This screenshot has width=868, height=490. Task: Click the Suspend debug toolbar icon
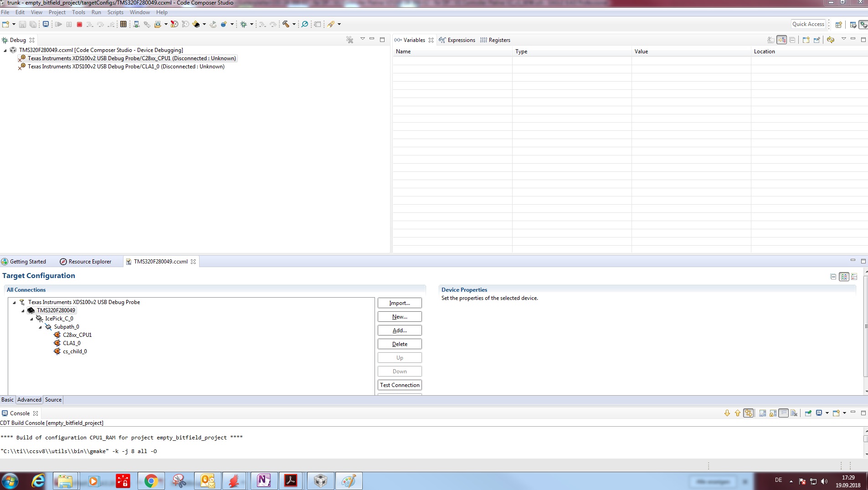(69, 24)
